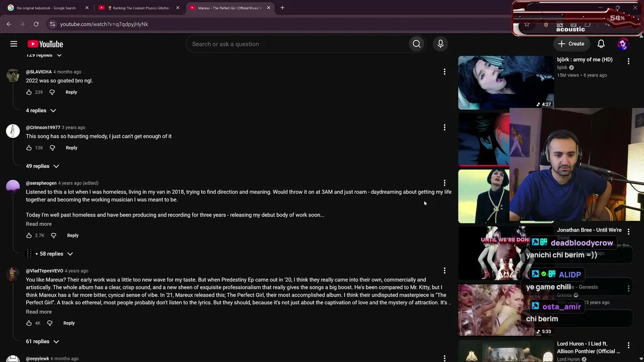Viewport: 644px width, 362px height.
Task: Dislike @VladTepesVEVO's comment
Action: point(49,323)
